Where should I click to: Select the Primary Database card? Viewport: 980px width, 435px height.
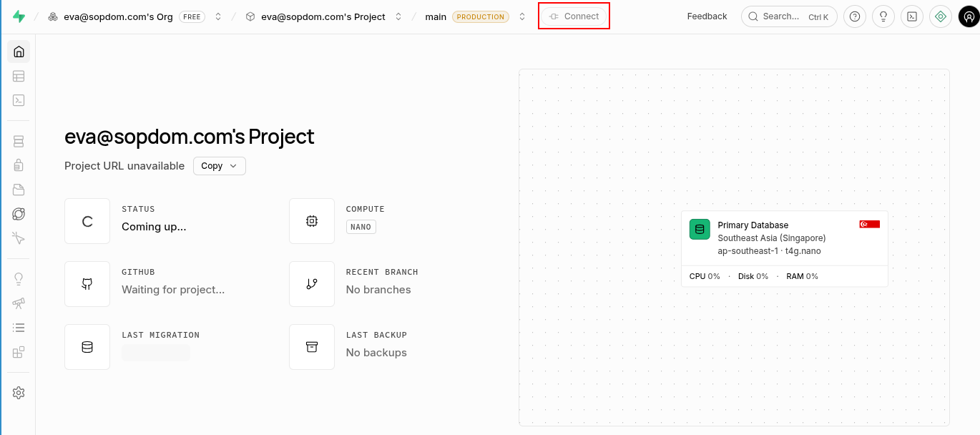(785, 249)
